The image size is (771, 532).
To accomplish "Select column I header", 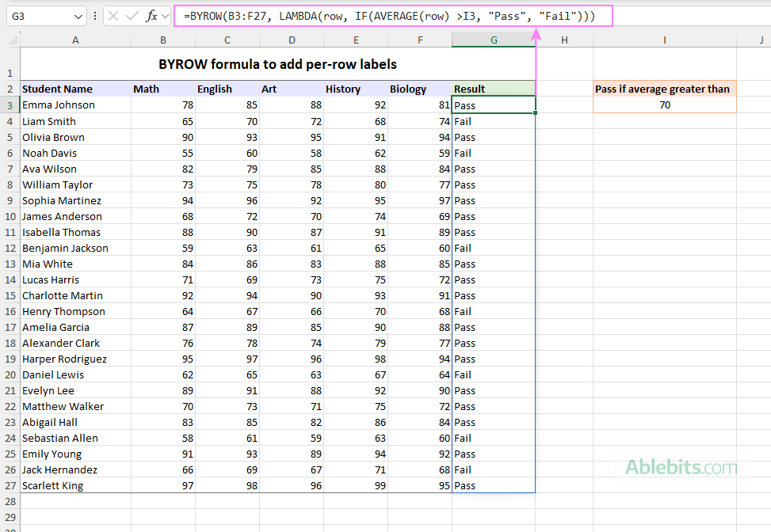I will point(664,40).
